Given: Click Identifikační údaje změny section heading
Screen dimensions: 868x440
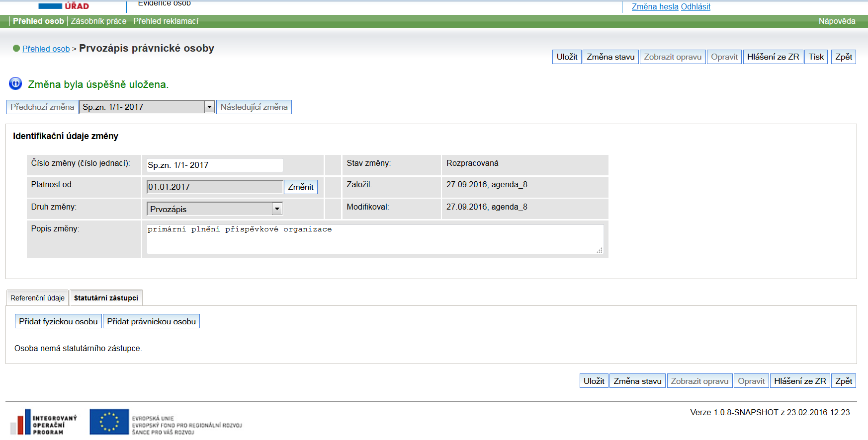Looking at the screenshot, I should point(66,136).
